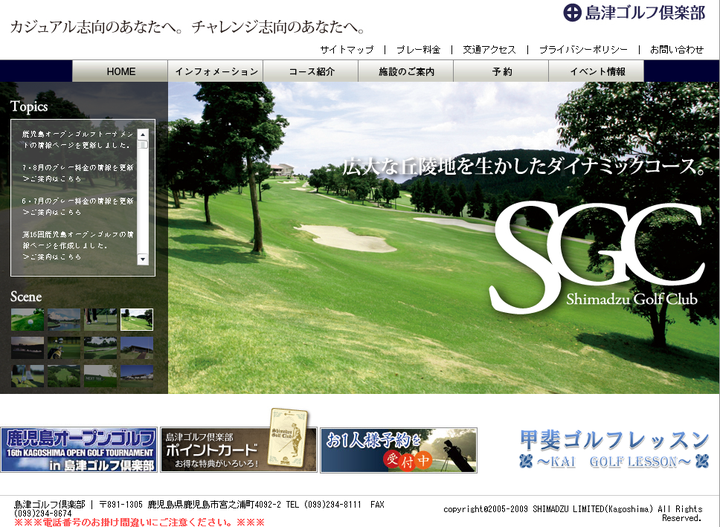Click the Topics heading
720x527 pixels.
29,107
